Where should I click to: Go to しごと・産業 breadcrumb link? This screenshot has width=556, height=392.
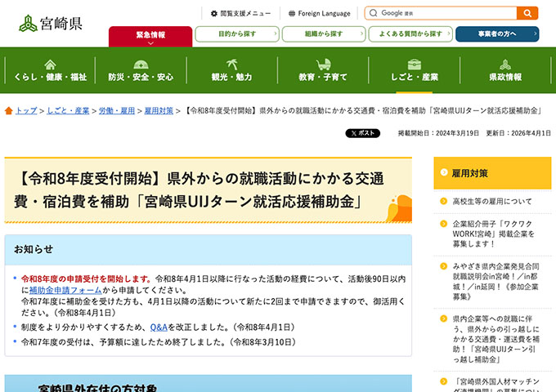(x=68, y=110)
